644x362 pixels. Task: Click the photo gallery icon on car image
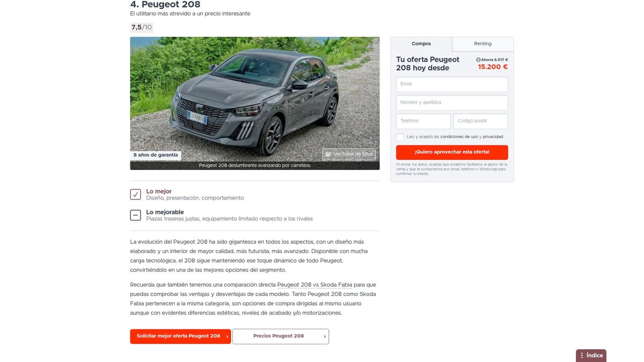coord(328,154)
